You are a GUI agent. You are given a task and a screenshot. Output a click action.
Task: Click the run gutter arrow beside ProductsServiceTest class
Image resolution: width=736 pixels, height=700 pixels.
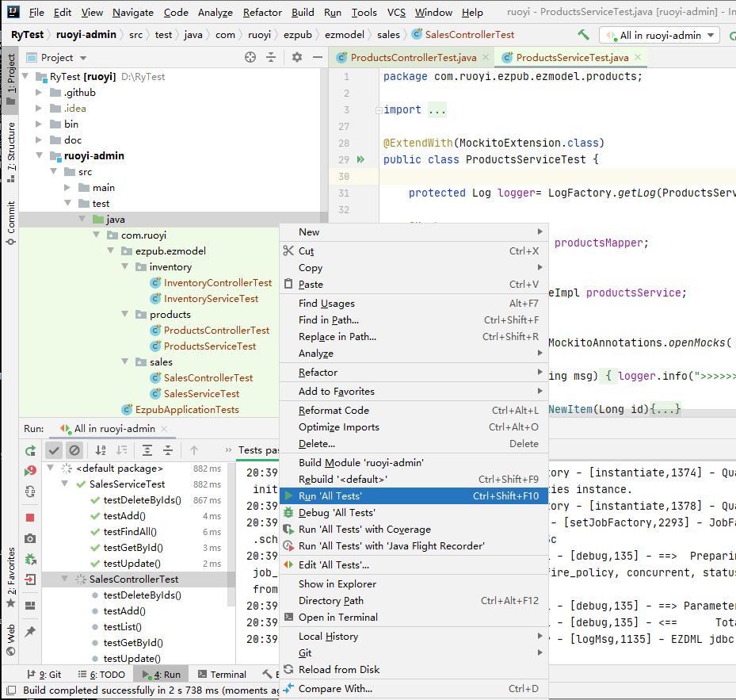(x=360, y=159)
